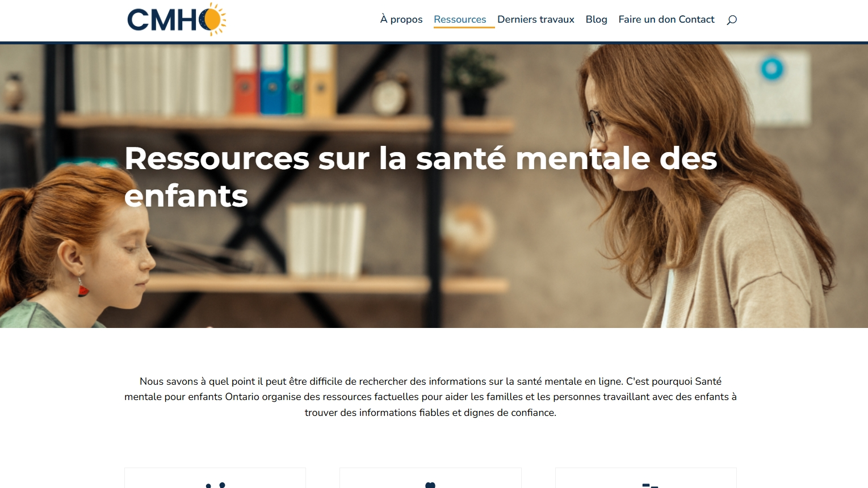Screen dimensions: 868x488
Task: Click the alarm clock on shelf
Action: (391, 94)
